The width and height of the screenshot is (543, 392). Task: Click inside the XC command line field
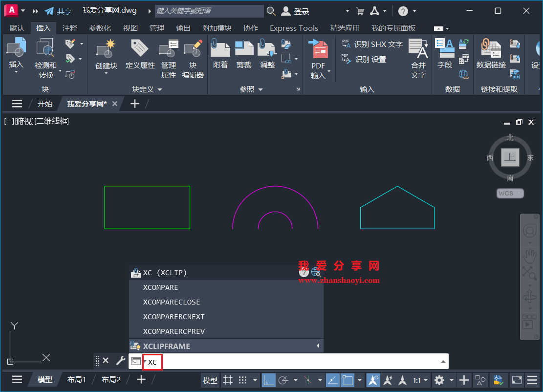tap(152, 362)
